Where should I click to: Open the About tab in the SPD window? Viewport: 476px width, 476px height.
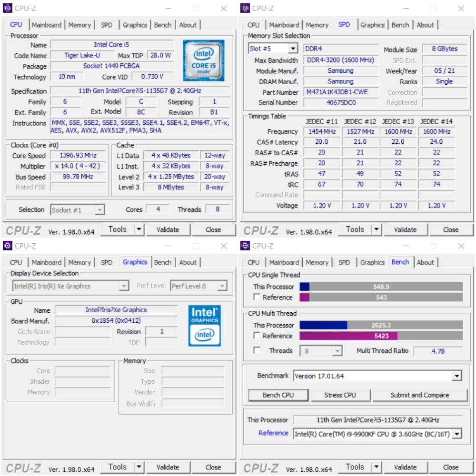425,25
